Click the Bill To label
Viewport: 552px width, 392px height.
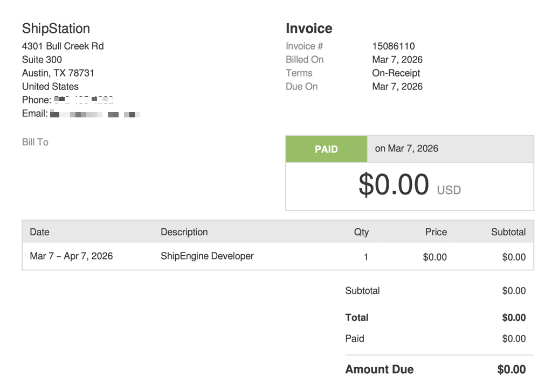pos(34,142)
